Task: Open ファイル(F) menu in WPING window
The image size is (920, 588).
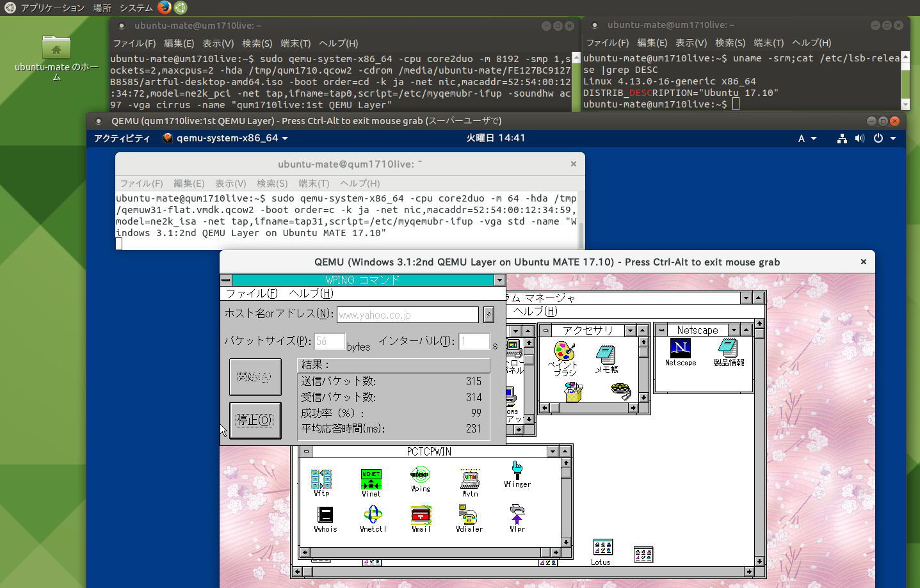Action: (x=252, y=294)
